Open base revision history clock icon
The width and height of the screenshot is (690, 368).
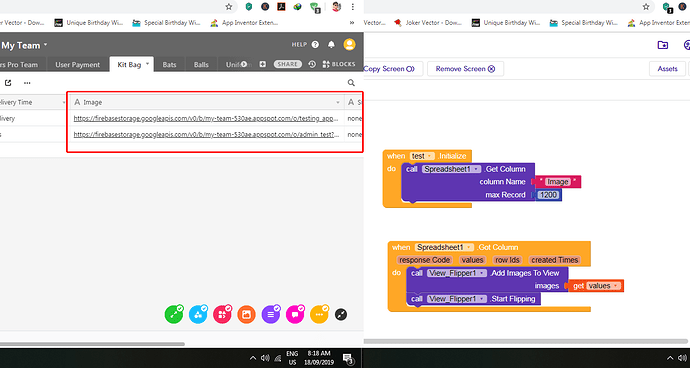pos(312,64)
